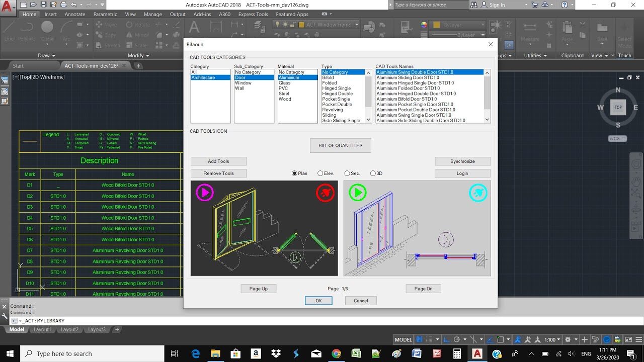Click the Move tool in Modify panel
This screenshot has height=362, width=644.
tap(106, 25)
